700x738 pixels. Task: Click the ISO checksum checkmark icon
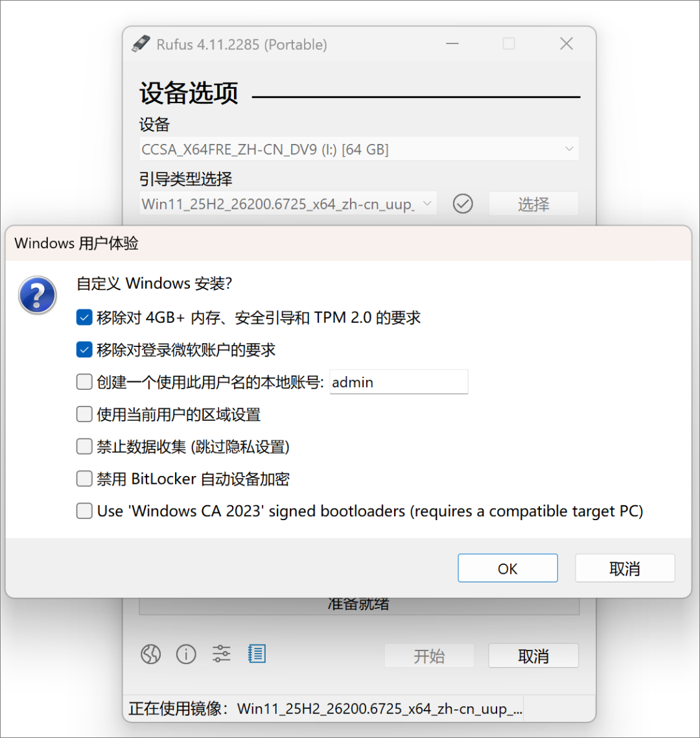pyautogui.click(x=463, y=204)
